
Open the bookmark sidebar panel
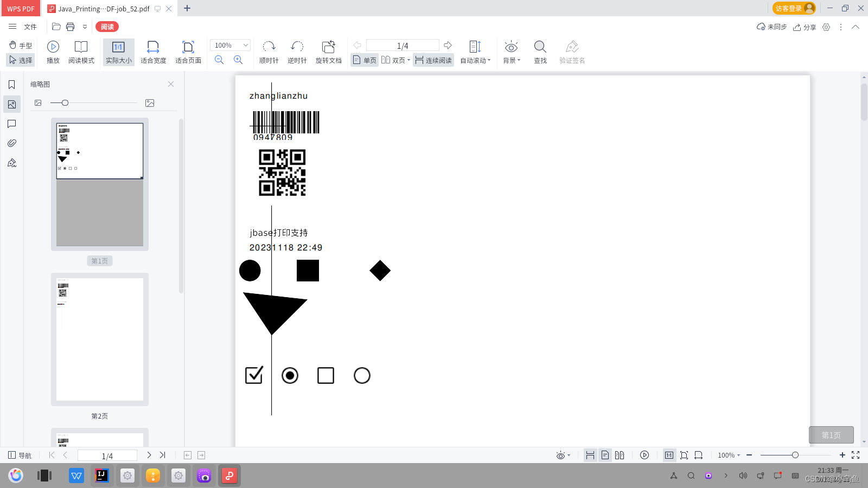(11, 85)
